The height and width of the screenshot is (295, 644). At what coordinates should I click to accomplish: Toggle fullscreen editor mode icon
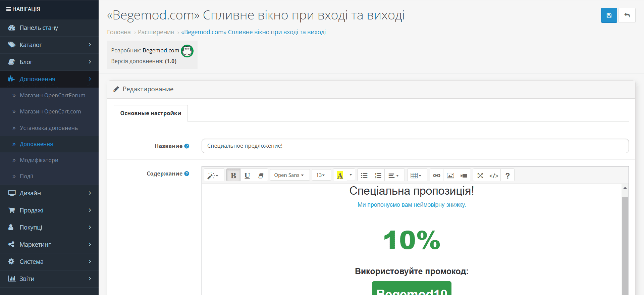(x=480, y=175)
